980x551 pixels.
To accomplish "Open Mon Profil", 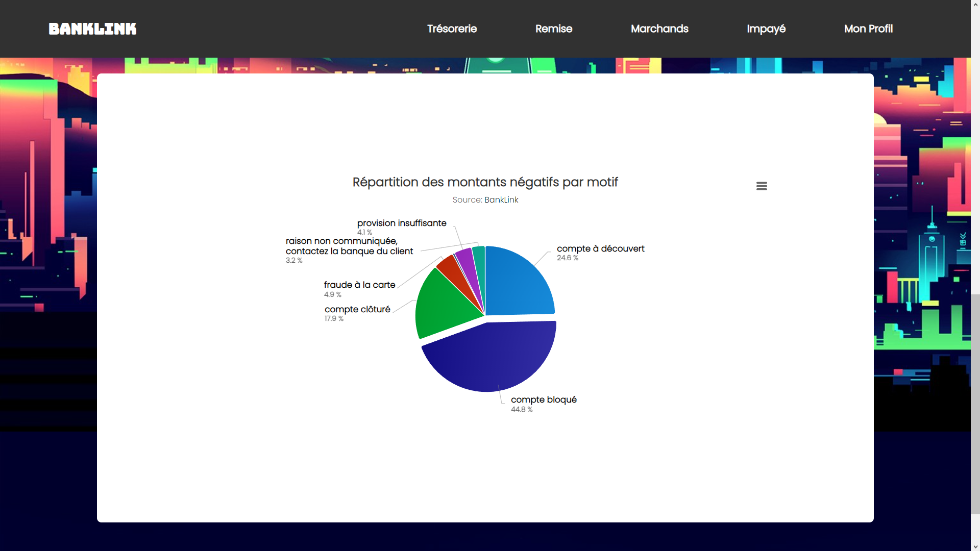I will click(x=868, y=29).
